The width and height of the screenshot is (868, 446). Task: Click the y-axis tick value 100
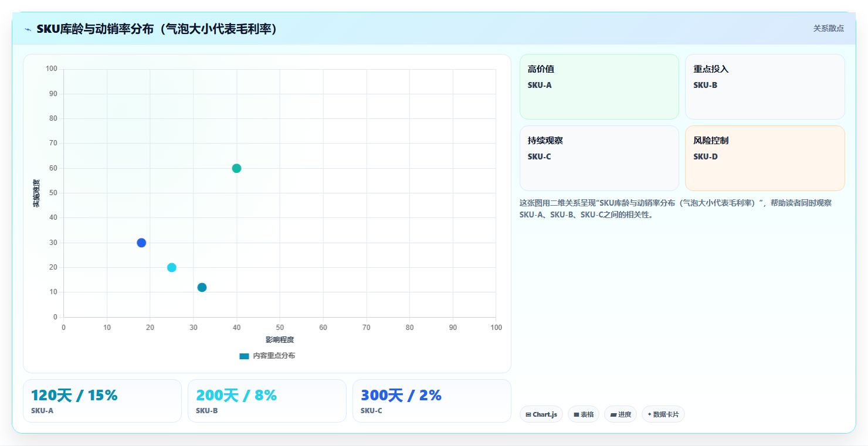(x=51, y=69)
